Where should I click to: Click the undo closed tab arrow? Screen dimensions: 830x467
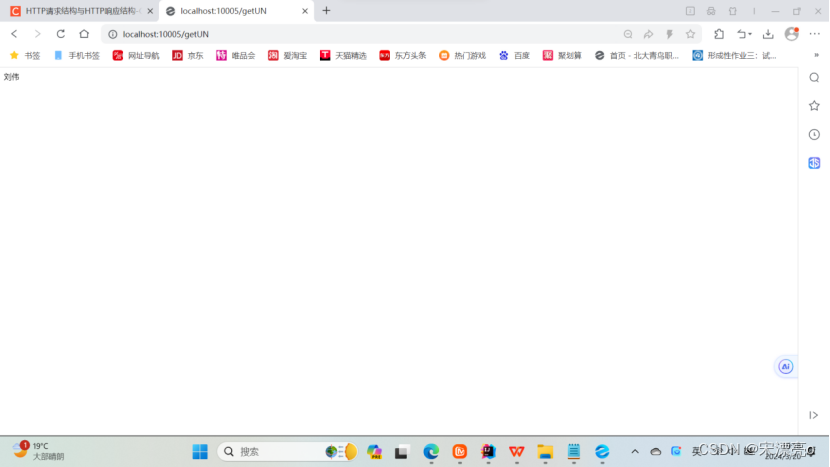point(742,34)
